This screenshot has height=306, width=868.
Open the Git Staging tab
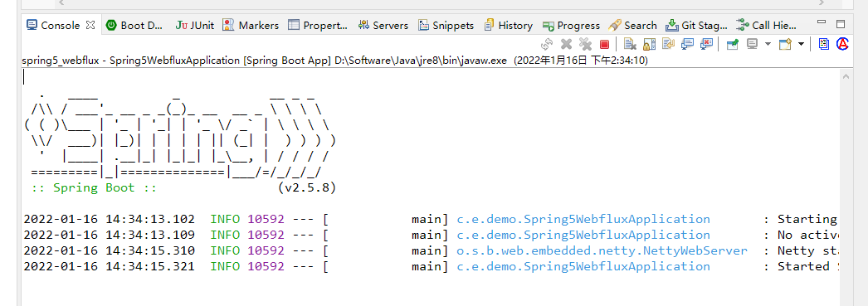point(696,25)
